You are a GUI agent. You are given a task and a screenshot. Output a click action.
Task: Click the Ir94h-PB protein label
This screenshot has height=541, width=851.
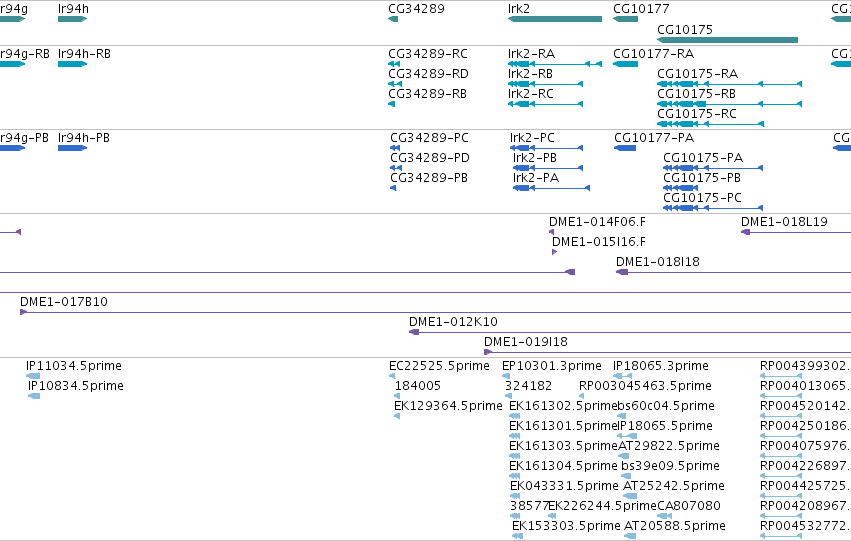point(84,138)
